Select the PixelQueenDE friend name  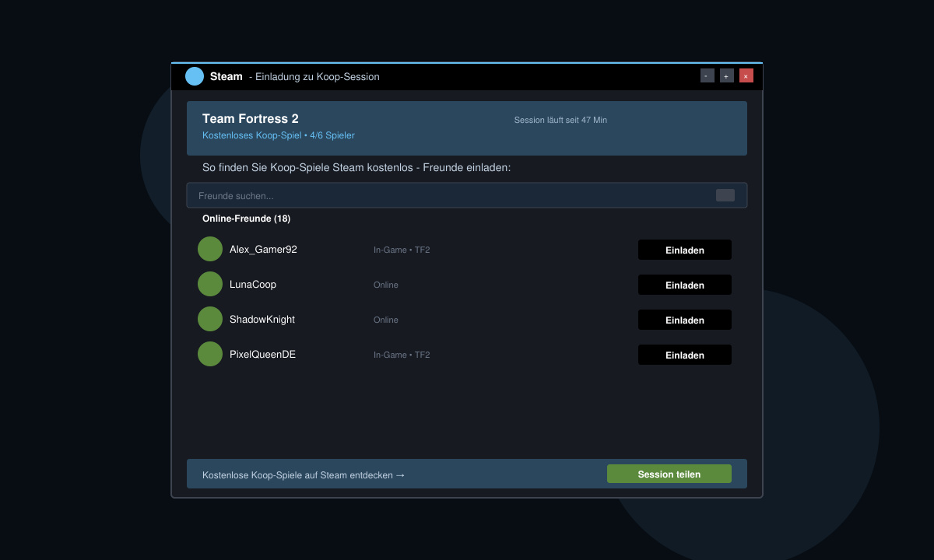pyautogui.click(x=262, y=355)
